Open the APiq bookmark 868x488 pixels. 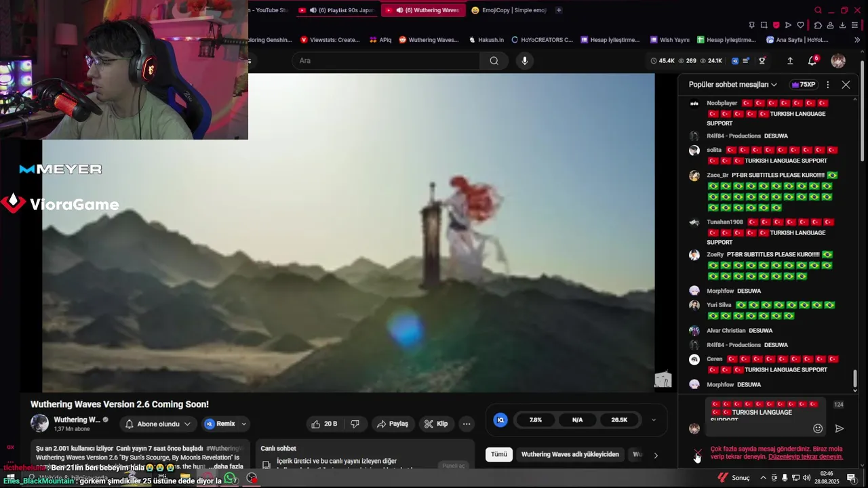pyautogui.click(x=380, y=40)
